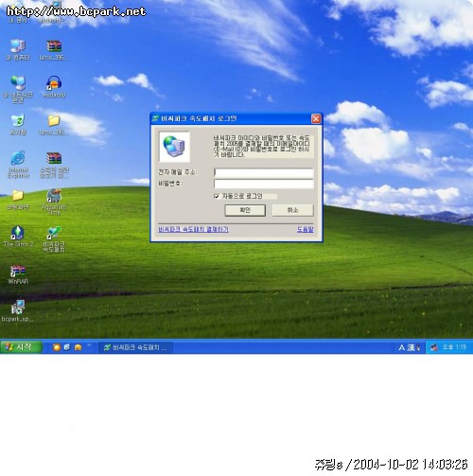Focus the 전자 메일 주소 email field

pyautogui.click(x=264, y=172)
